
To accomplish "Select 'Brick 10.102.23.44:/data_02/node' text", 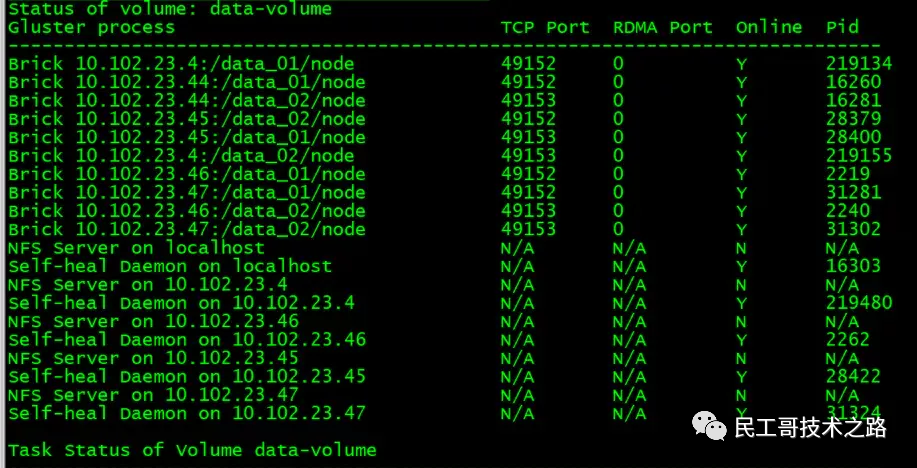I will [x=187, y=101].
